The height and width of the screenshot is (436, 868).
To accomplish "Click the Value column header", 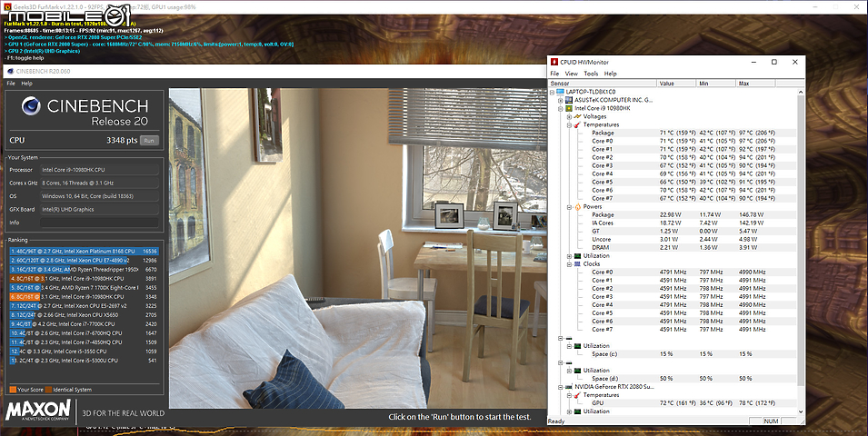I will click(676, 83).
